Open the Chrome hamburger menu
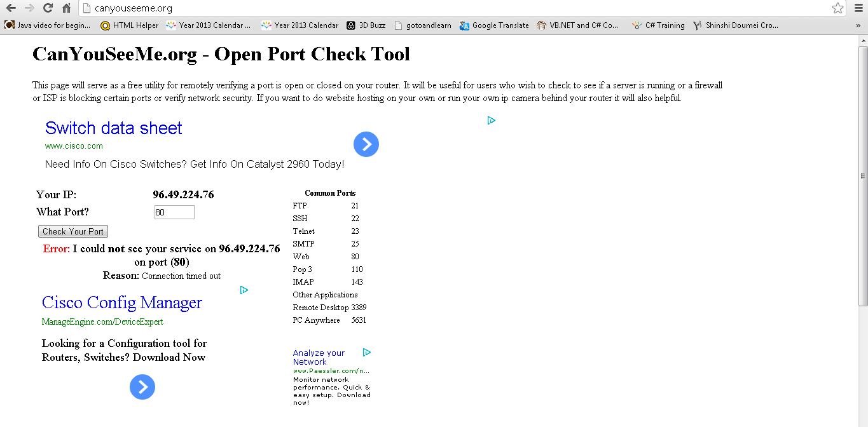The height and width of the screenshot is (427, 868). (x=858, y=8)
